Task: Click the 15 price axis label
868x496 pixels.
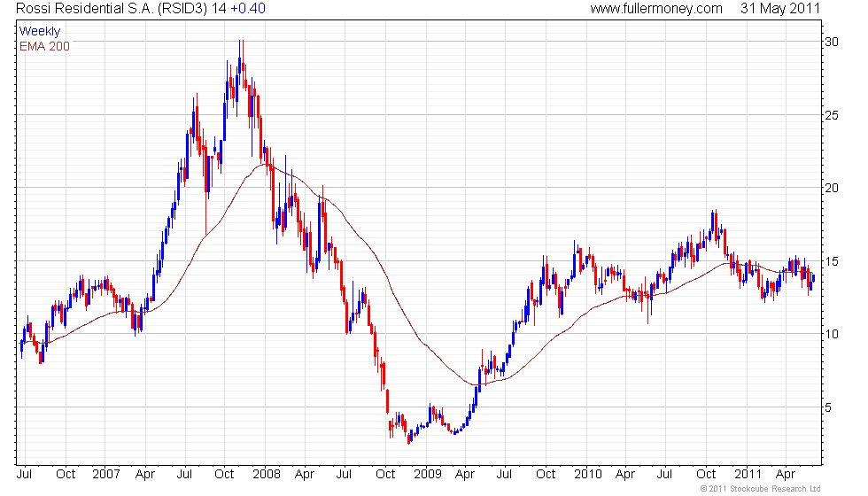Action: [x=831, y=261]
